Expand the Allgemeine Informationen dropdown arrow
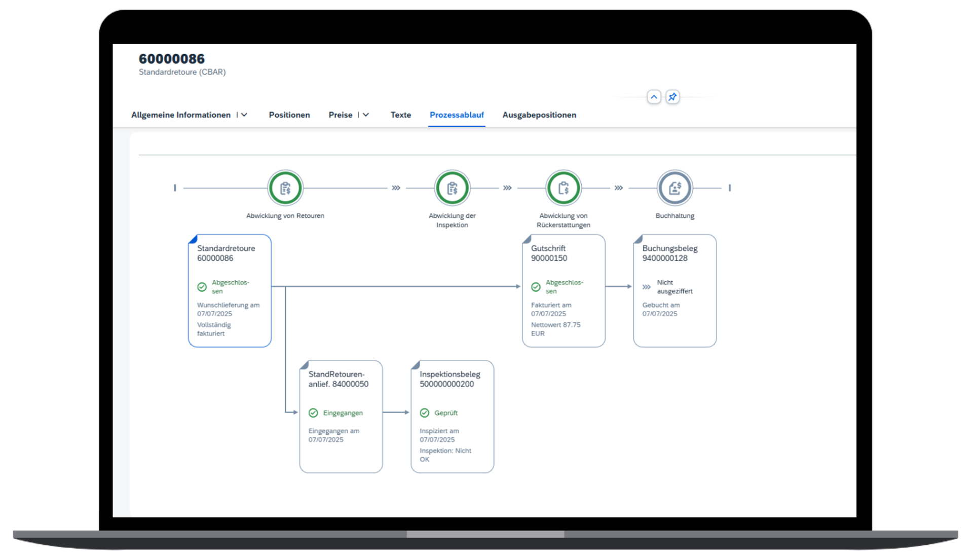This screenshot has height=560, width=973. pyautogui.click(x=244, y=115)
